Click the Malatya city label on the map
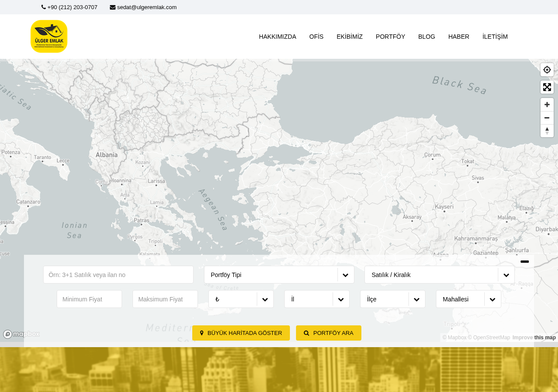558x392 pixels. 507,217
